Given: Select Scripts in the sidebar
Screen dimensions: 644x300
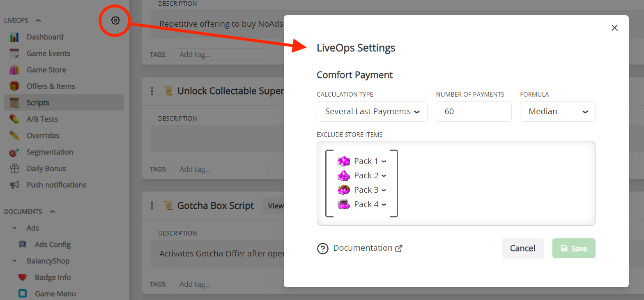Looking at the screenshot, I should 64,103.
